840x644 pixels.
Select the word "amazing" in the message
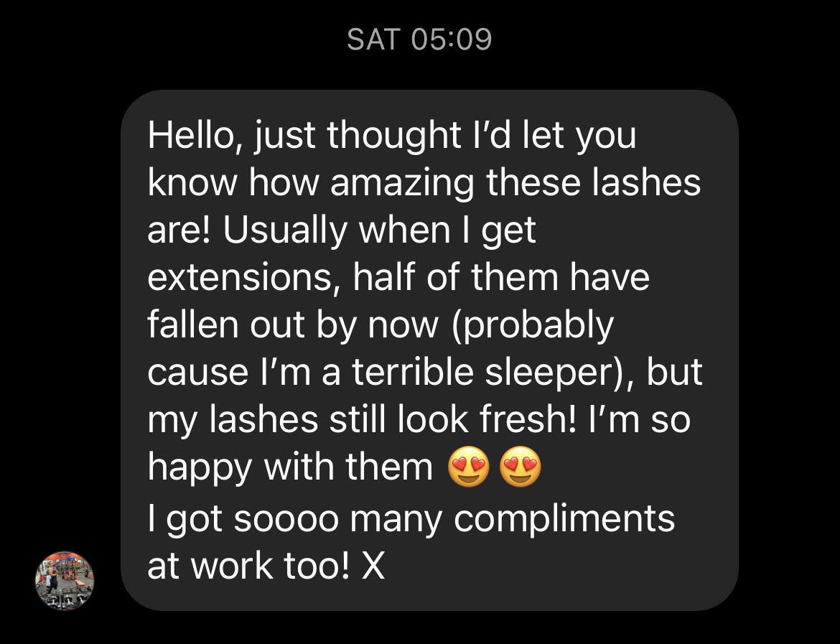[403, 183]
